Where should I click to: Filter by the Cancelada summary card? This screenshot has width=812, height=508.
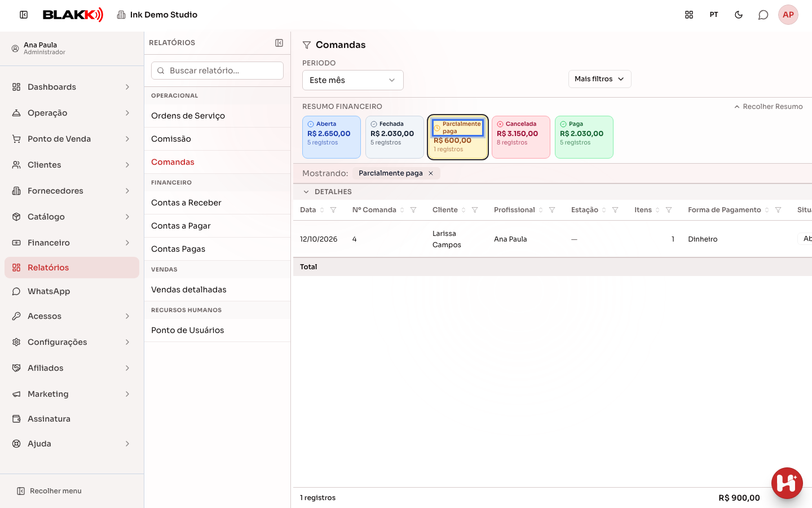click(521, 137)
